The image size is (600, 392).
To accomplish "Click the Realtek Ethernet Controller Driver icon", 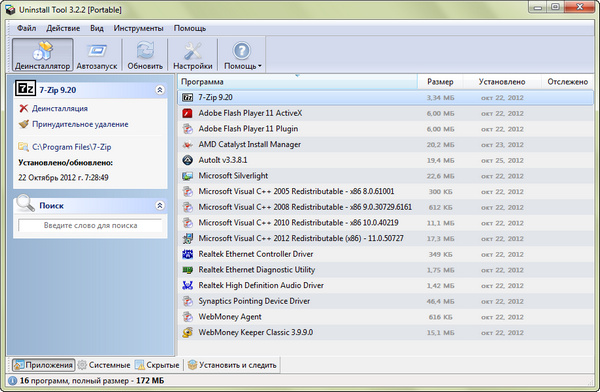I will pos(188,254).
